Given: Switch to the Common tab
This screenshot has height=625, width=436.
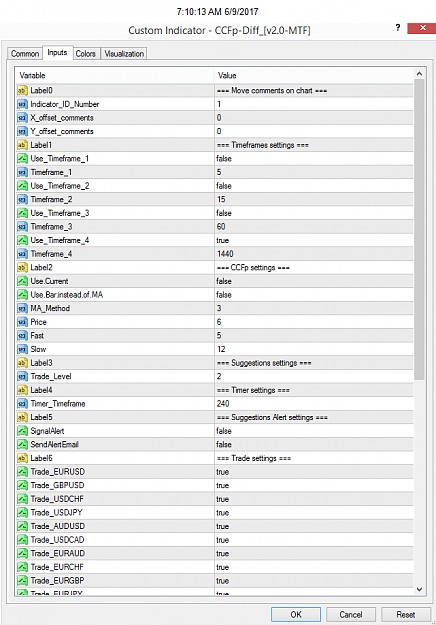Looking at the screenshot, I should pos(25,53).
